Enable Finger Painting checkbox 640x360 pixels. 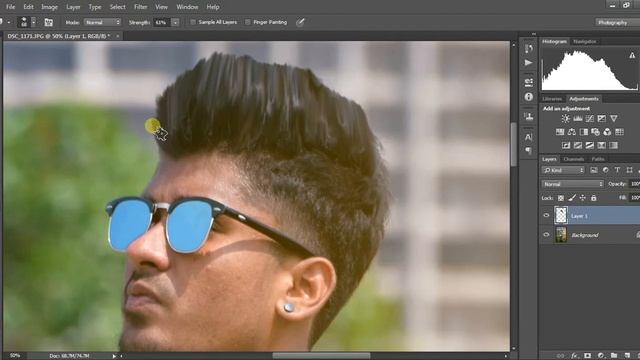click(x=247, y=22)
